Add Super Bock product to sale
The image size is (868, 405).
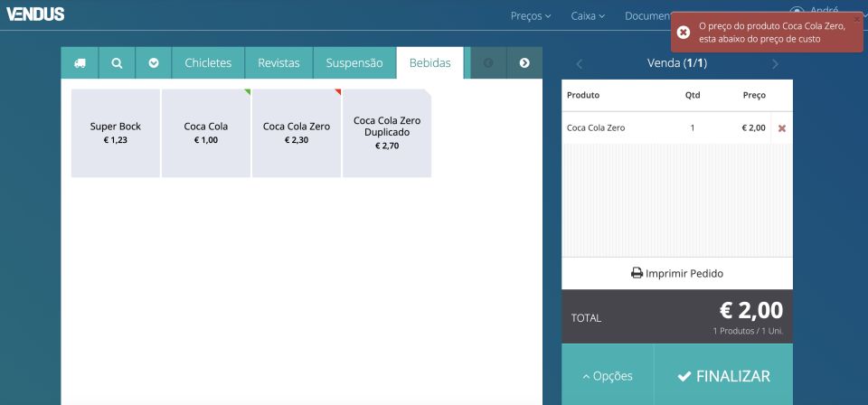(x=116, y=133)
